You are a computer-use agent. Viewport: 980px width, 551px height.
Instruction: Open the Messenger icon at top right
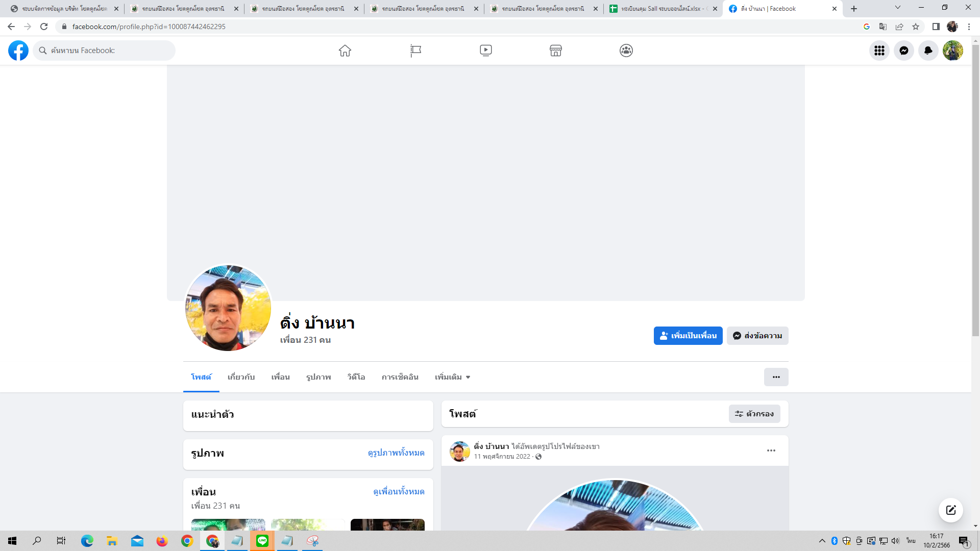[x=904, y=51]
